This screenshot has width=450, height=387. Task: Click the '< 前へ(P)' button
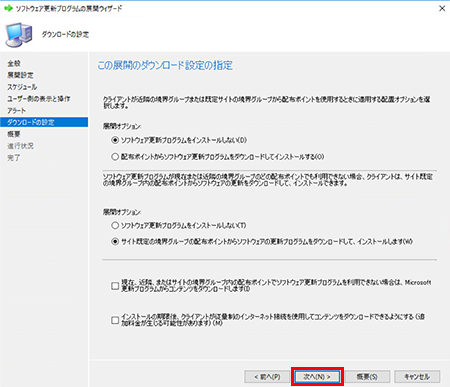267,377
